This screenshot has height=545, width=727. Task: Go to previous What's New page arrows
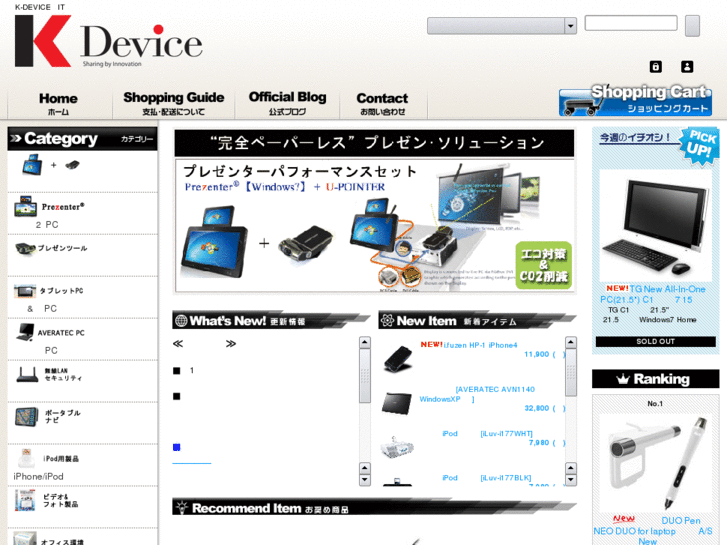(x=178, y=344)
